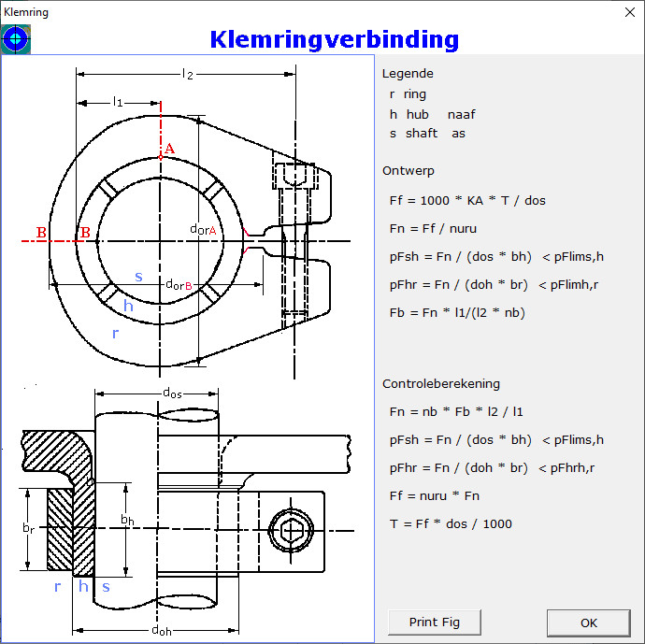
Task: Click the dos dimension label
Action: click(x=172, y=394)
